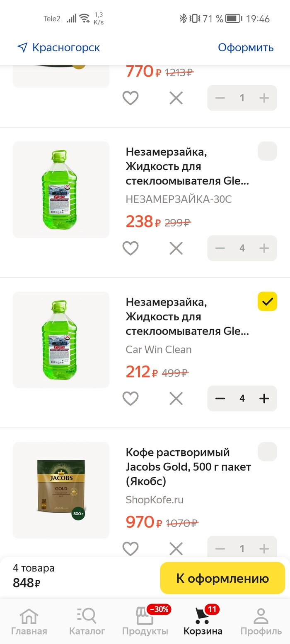This screenshot has width=290, height=644.
Task: Tap the location arrow icon near Красногорск
Action: coord(22,48)
